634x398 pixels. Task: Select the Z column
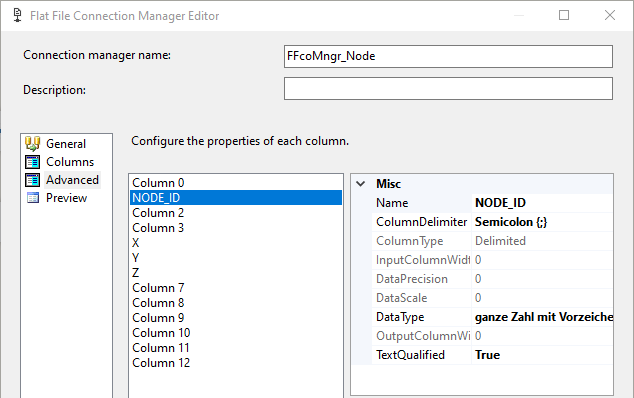click(236, 273)
